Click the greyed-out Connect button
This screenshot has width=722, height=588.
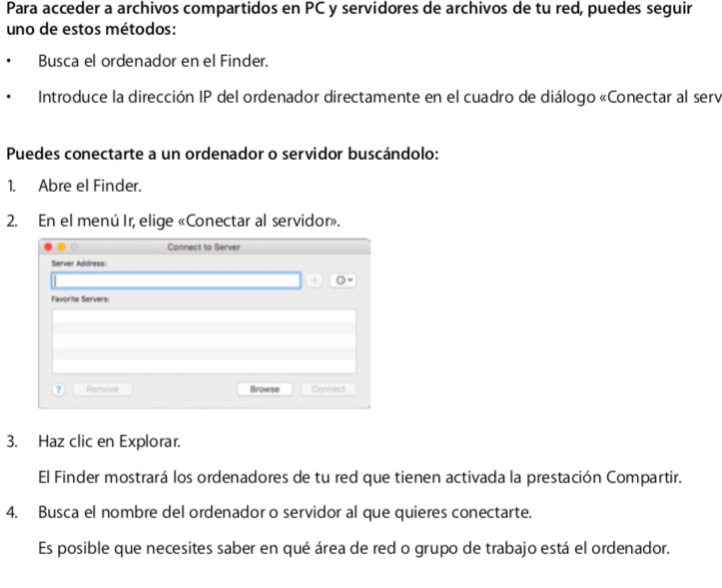coord(329,389)
